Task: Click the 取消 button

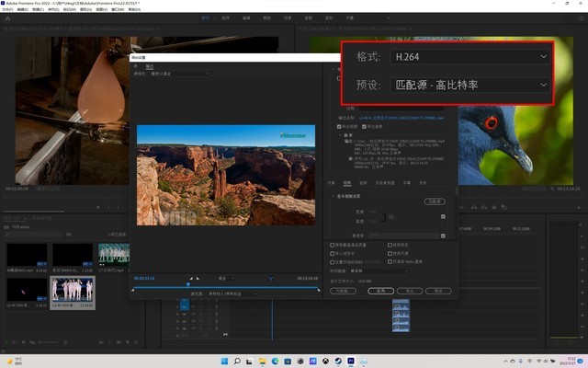Action: click(438, 291)
